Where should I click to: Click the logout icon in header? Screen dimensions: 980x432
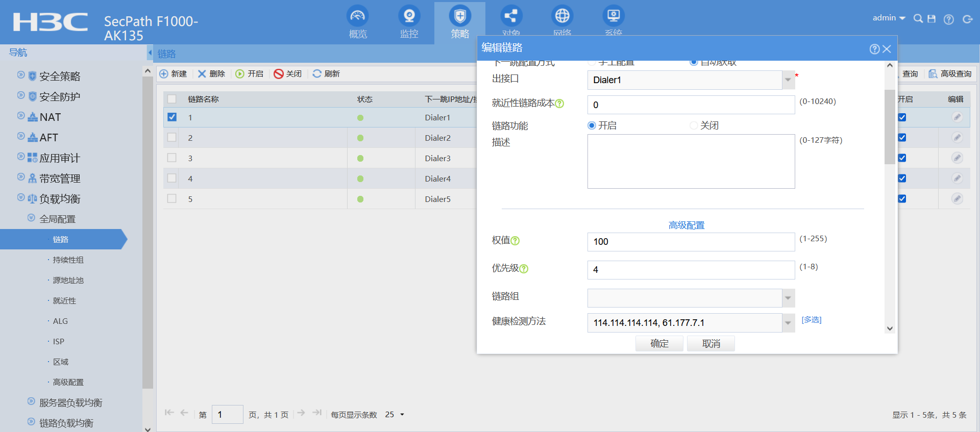click(967, 19)
